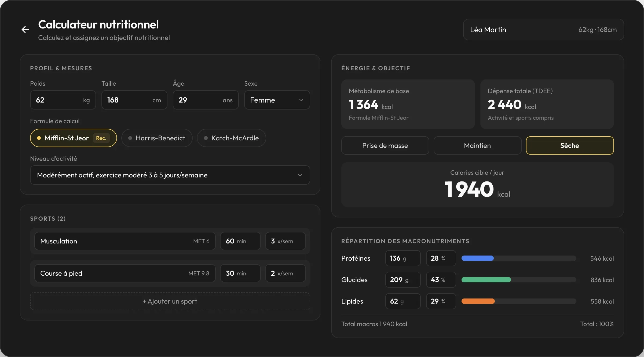
Task: Click the MET 9.8 label for Course à pied
Action: click(x=199, y=273)
